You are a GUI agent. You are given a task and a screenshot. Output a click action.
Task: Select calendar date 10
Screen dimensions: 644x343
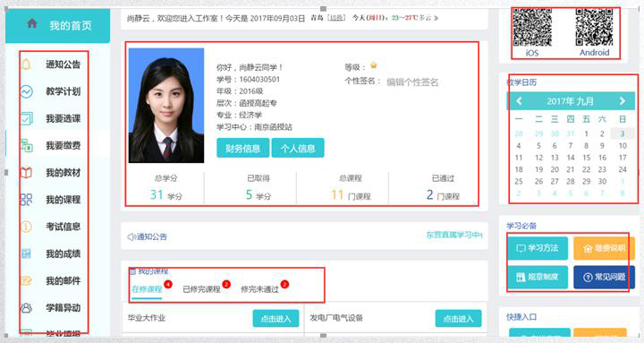coord(623,146)
